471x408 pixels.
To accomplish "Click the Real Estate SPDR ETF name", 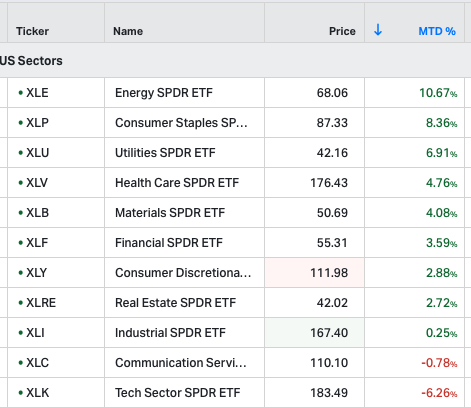I will click(x=175, y=303).
